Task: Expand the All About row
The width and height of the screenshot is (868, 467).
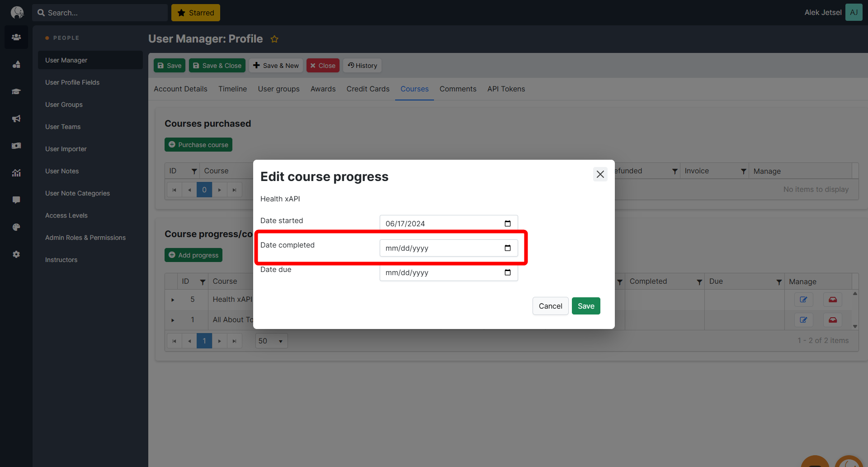Action: [173, 320]
